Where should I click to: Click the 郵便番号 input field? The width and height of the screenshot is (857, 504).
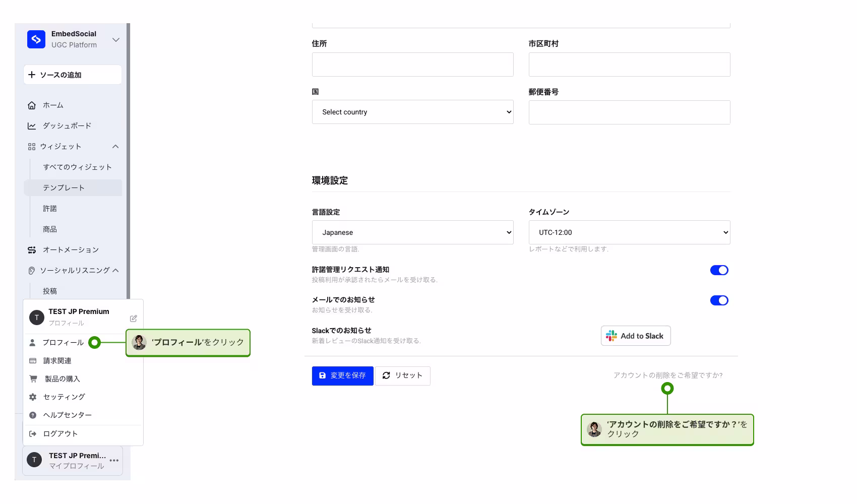tap(630, 112)
